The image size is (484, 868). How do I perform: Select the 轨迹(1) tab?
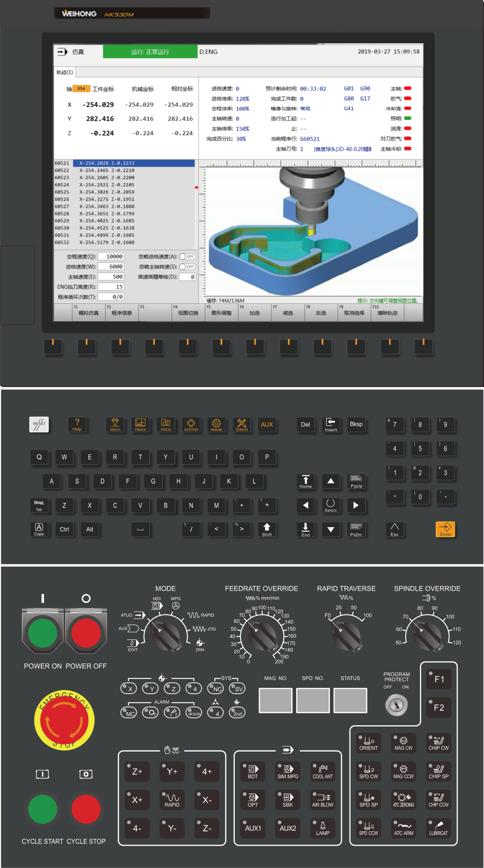[x=65, y=72]
